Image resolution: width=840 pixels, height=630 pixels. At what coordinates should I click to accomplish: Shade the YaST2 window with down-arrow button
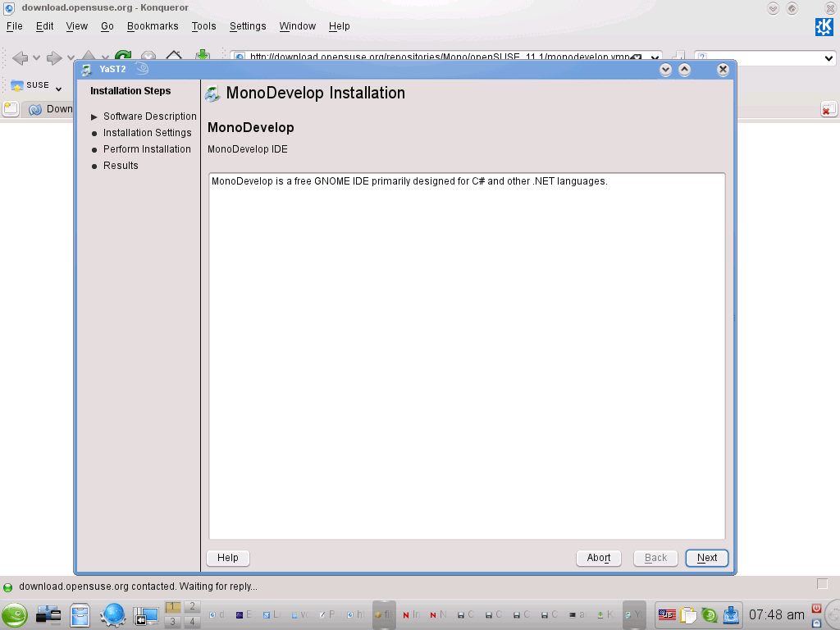pos(665,70)
